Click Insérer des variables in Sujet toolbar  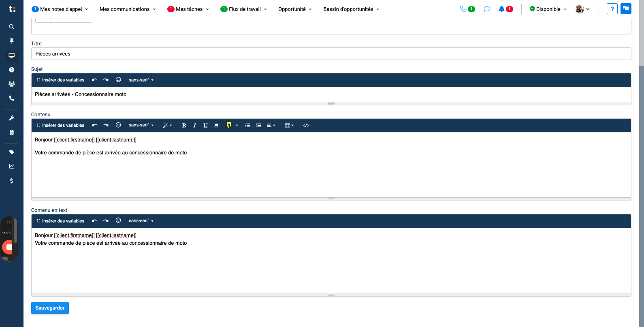[x=61, y=80]
